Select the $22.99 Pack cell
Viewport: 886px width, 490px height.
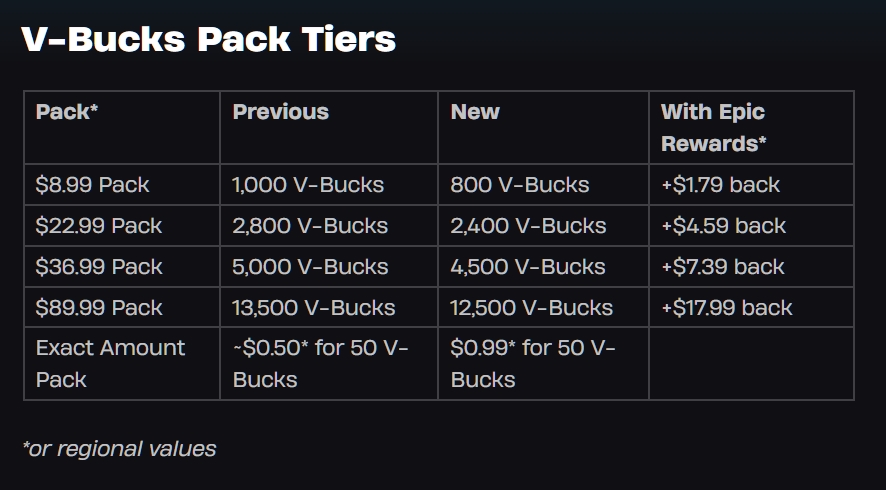(98, 226)
